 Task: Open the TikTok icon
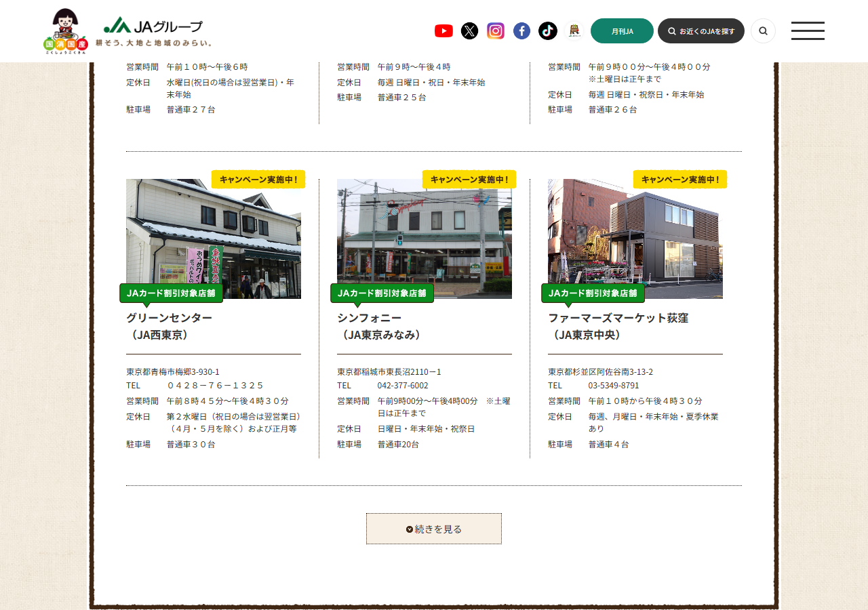(x=548, y=30)
